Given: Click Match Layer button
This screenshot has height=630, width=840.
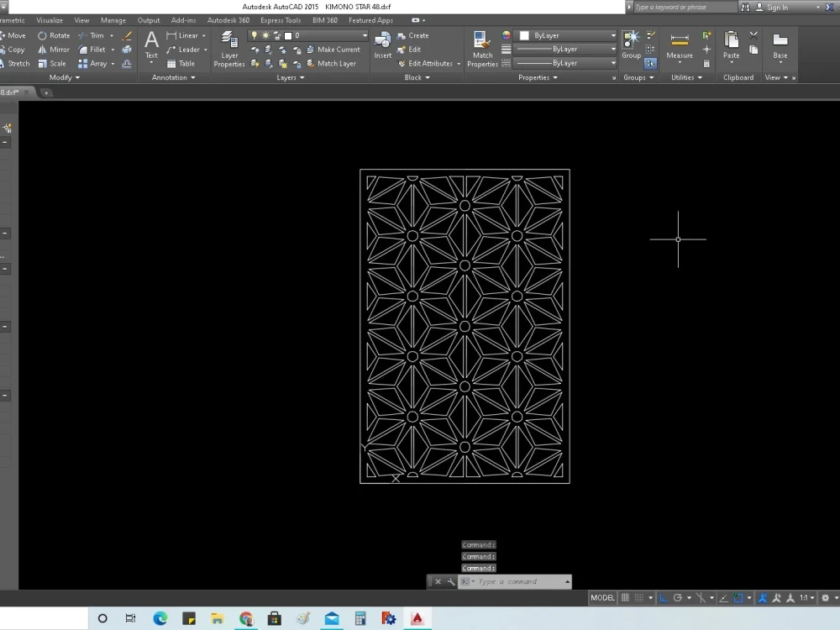Looking at the screenshot, I should (x=330, y=63).
